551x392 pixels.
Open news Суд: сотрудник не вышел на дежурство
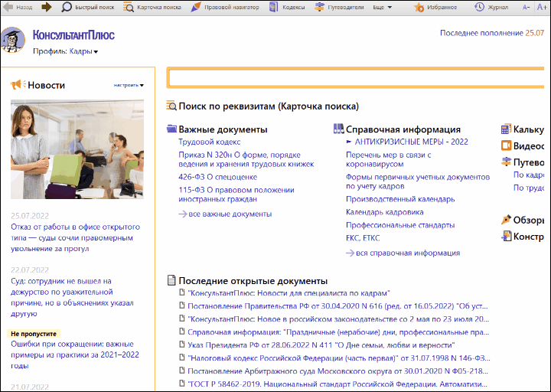(72, 297)
